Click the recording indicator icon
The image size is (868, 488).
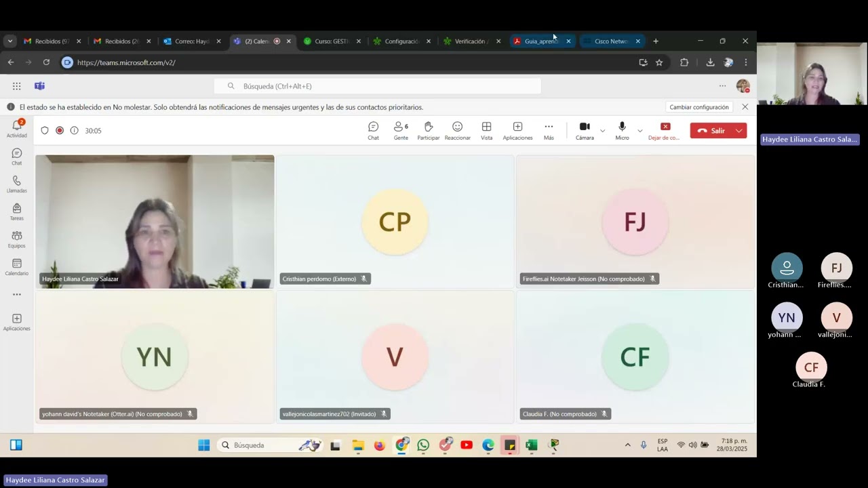tap(60, 131)
